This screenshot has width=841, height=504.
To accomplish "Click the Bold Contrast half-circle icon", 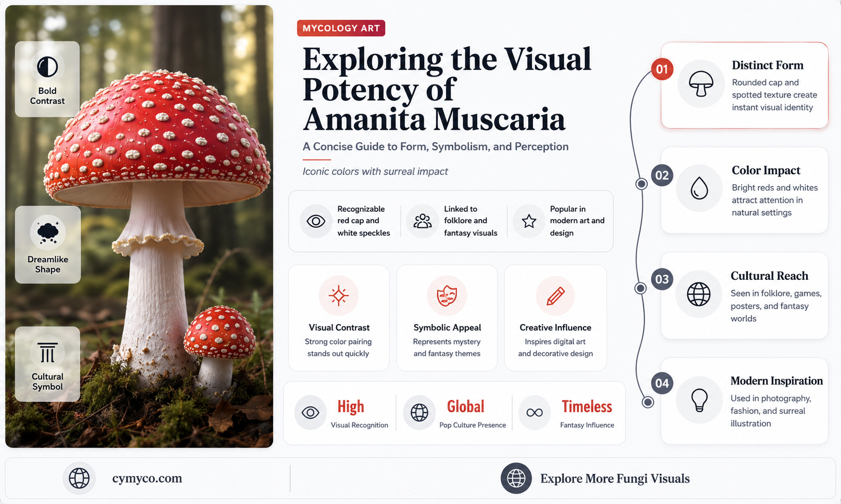I will click(x=47, y=67).
